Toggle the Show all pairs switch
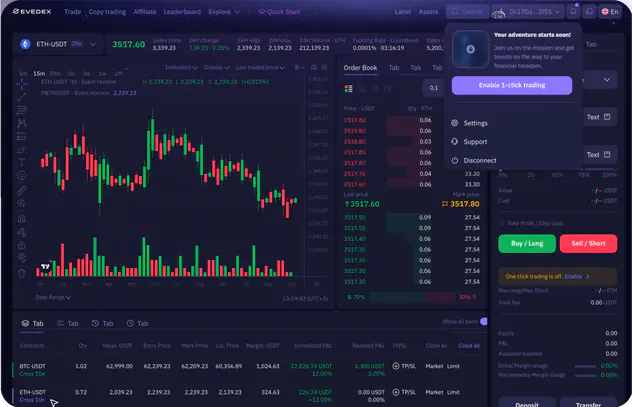The width and height of the screenshot is (632, 407). [x=484, y=321]
